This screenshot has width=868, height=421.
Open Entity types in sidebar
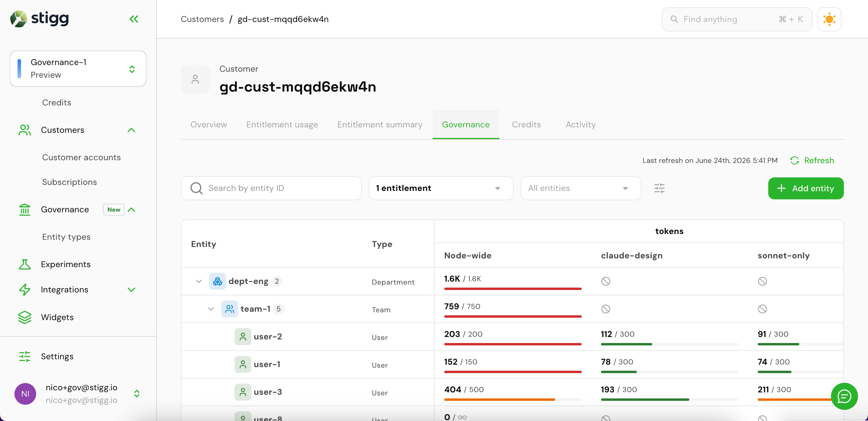(66, 237)
